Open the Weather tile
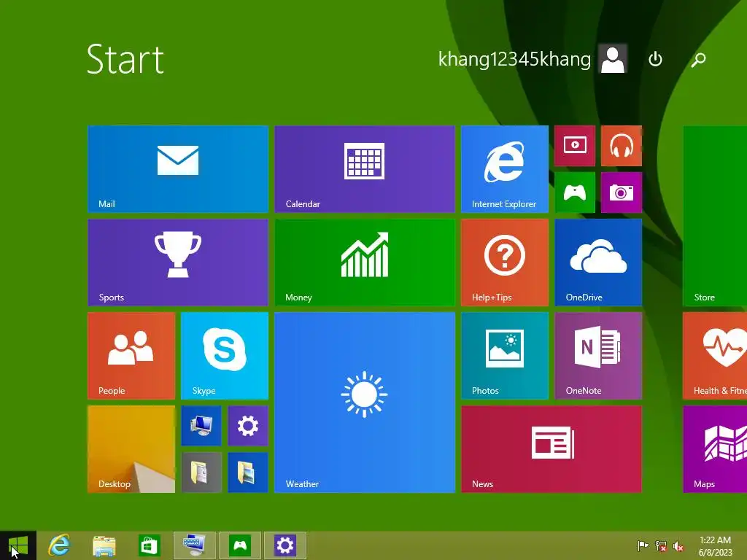747x560 pixels. 365,402
